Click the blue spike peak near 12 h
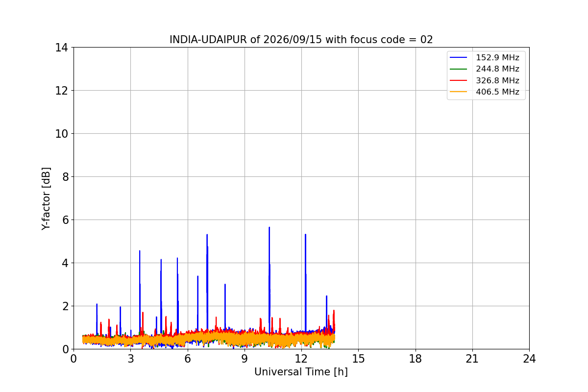The image size is (588, 392). (305, 235)
